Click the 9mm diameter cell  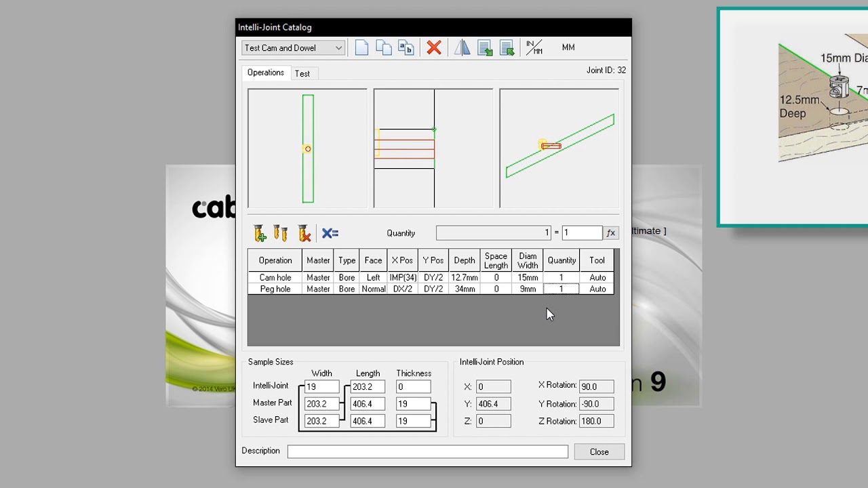point(528,289)
